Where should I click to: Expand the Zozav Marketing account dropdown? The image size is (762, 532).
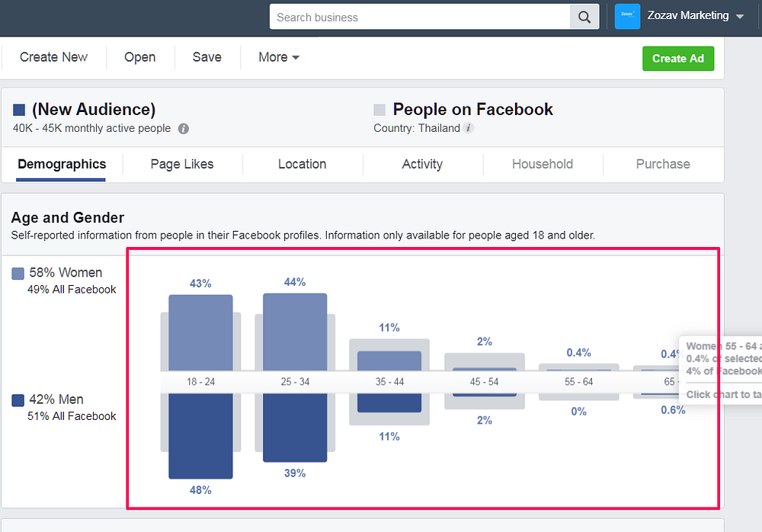coord(740,17)
